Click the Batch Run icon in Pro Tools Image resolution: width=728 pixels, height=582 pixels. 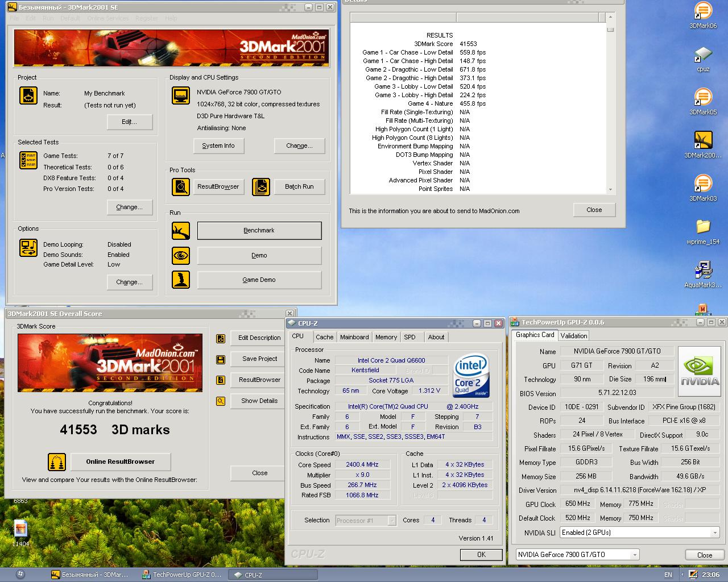[261, 186]
